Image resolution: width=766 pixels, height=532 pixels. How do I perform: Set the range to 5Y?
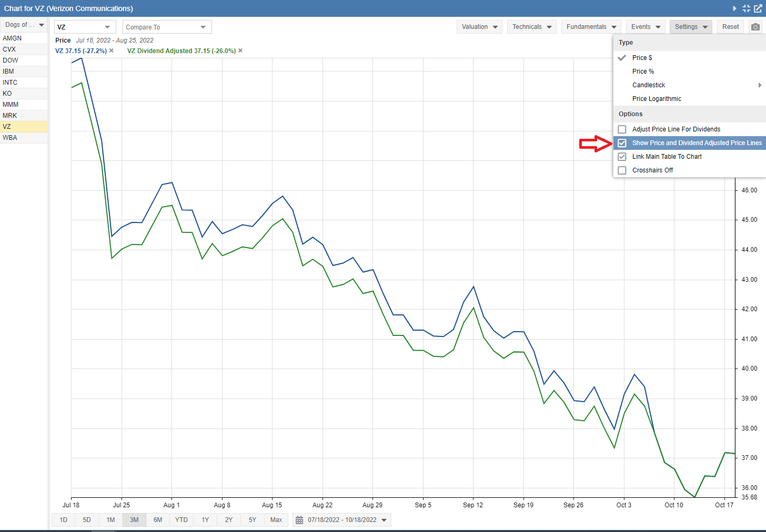pos(253,520)
